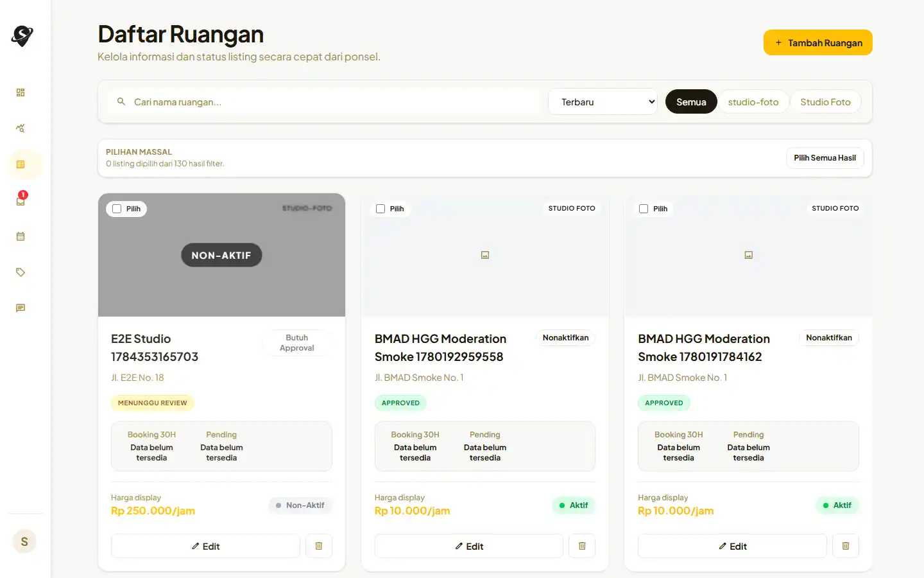Click Butuh Approval on E2E Studio card
Screen dimensions: 924x578
click(x=297, y=343)
